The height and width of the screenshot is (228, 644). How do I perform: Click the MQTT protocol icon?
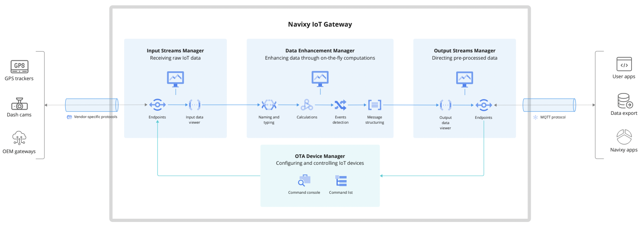coord(536,117)
